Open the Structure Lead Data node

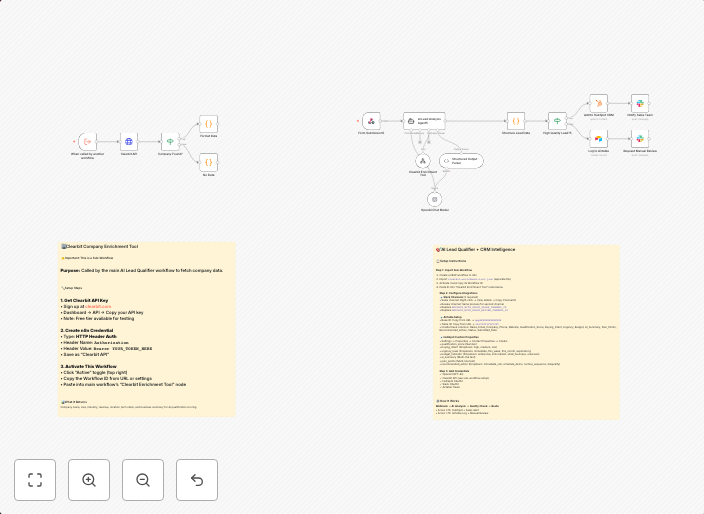515,121
